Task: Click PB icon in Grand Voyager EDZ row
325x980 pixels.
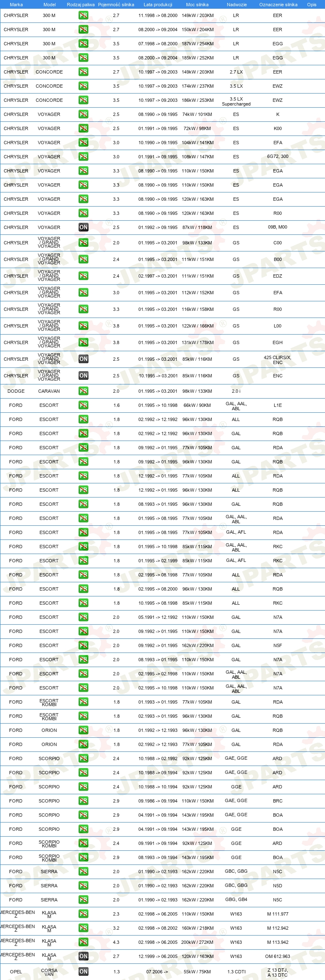Action: pyautogui.click(x=84, y=276)
